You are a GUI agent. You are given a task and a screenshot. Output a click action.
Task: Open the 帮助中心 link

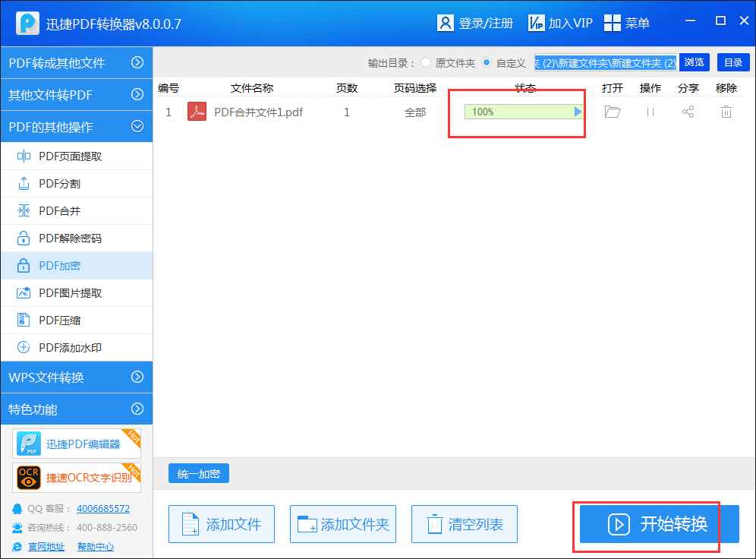96,546
